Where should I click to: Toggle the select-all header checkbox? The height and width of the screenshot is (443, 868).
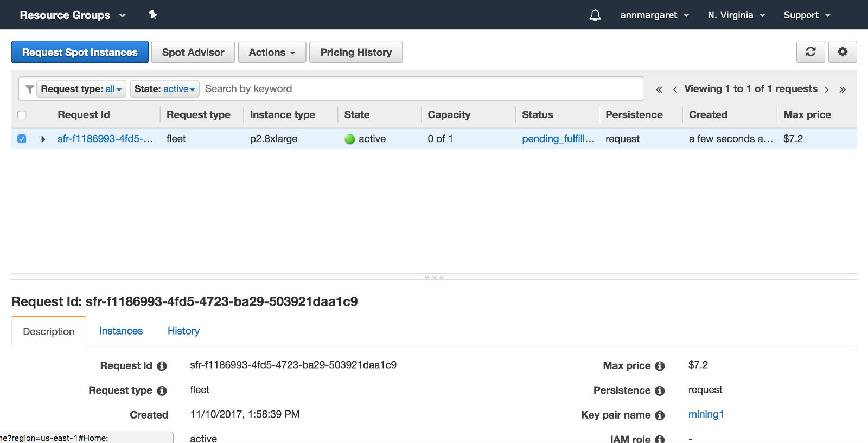(22, 115)
